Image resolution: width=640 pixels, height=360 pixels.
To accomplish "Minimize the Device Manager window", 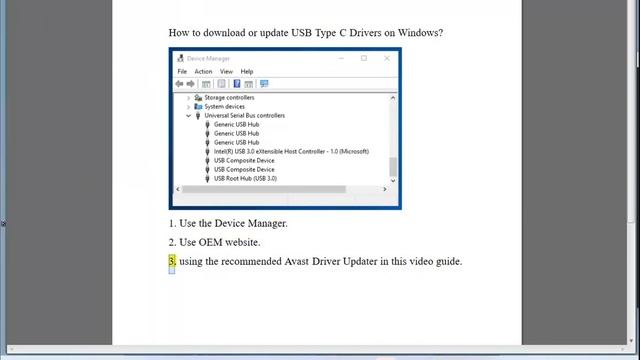I will pyautogui.click(x=341, y=58).
